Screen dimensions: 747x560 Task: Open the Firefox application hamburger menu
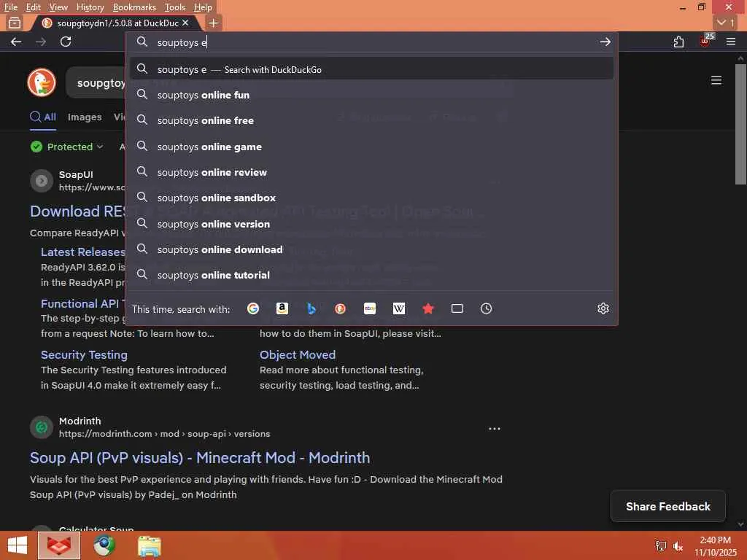(731, 42)
